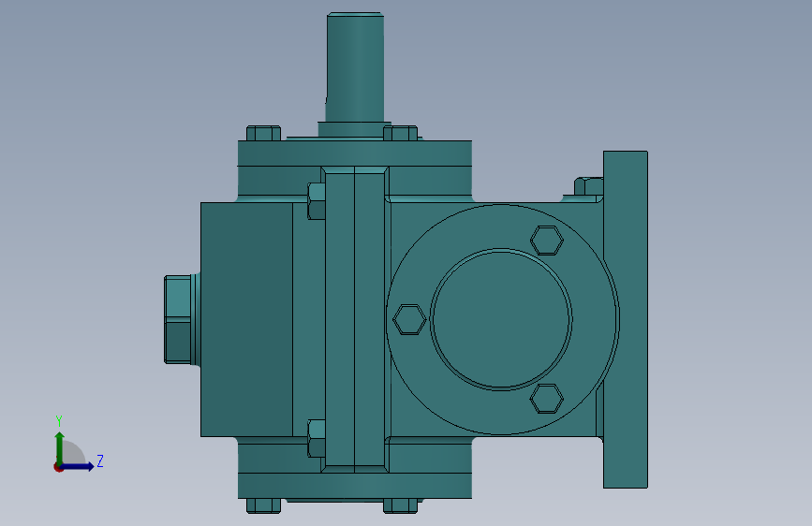Select the lower-right hex bolt on the round flange

click(547, 398)
